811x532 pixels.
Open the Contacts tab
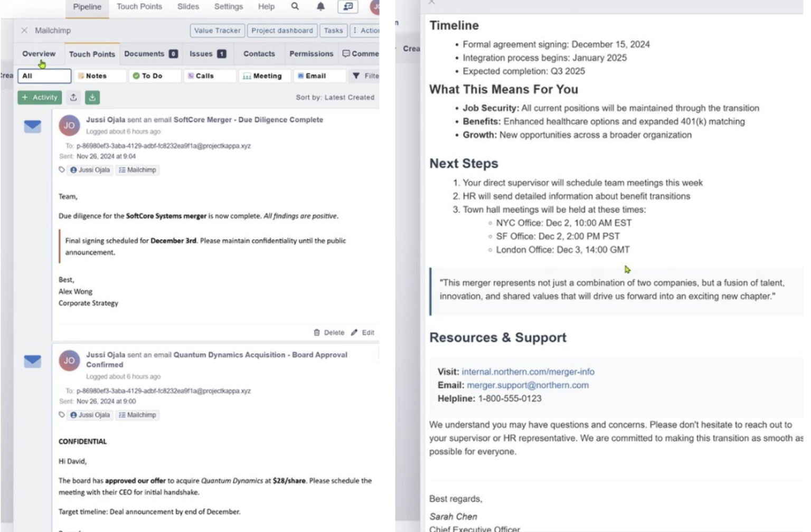tap(259, 54)
